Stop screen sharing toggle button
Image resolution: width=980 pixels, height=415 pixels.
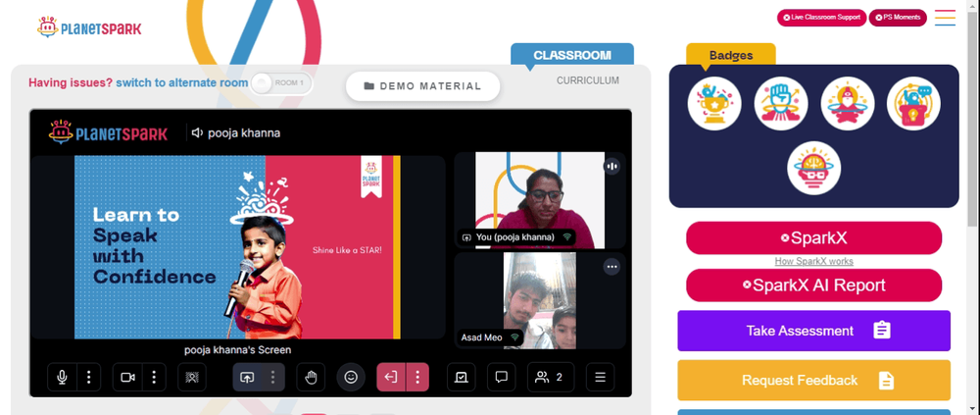point(247,378)
